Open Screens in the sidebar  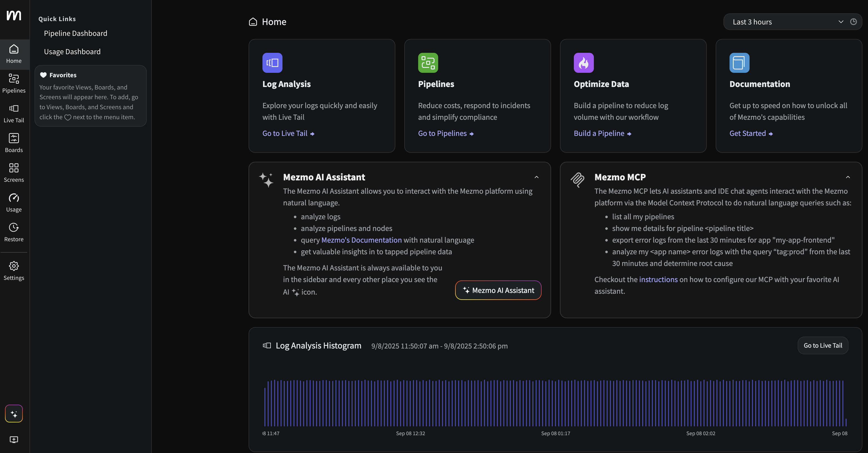(x=14, y=173)
